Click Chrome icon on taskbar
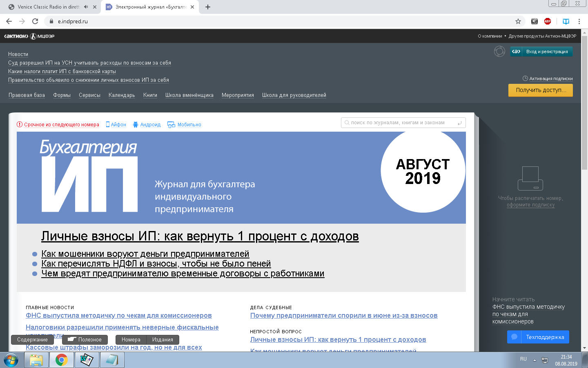Image resolution: width=588 pixels, height=368 pixels. pyautogui.click(x=62, y=360)
